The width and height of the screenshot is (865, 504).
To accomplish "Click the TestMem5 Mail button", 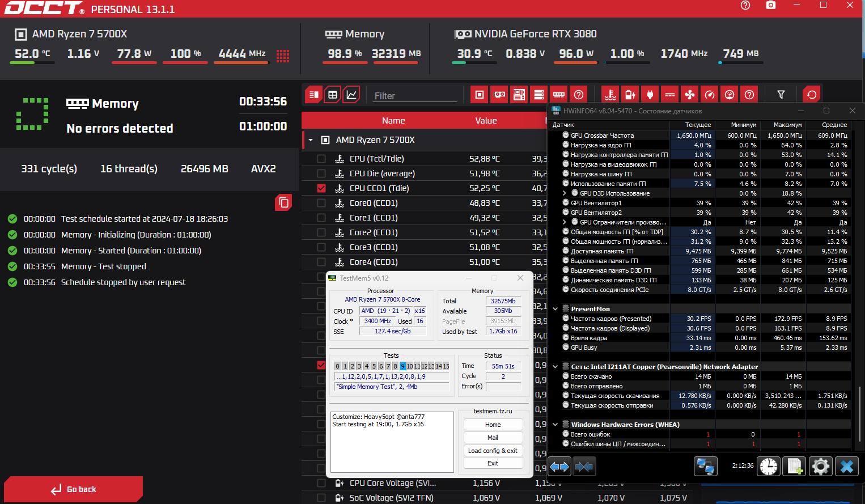I will click(493, 438).
